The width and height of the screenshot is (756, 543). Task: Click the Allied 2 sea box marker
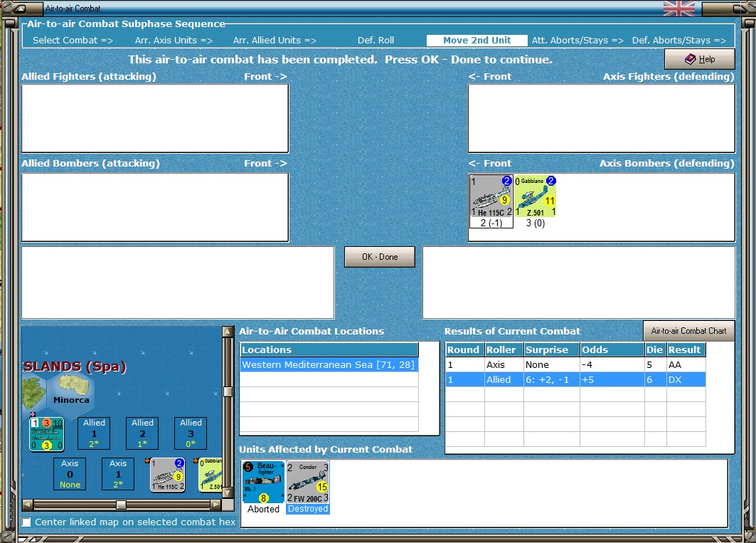[142, 433]
